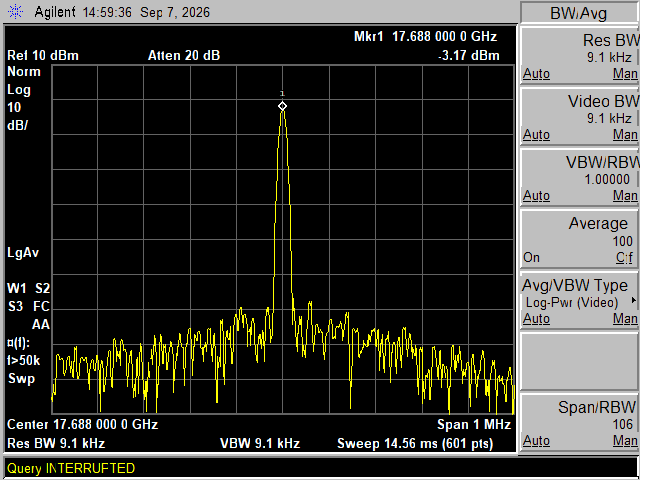This screenshot has width=666, height=500.
Task: Select the marker 1 diamond on trace peak
Action: click(282, 106)
